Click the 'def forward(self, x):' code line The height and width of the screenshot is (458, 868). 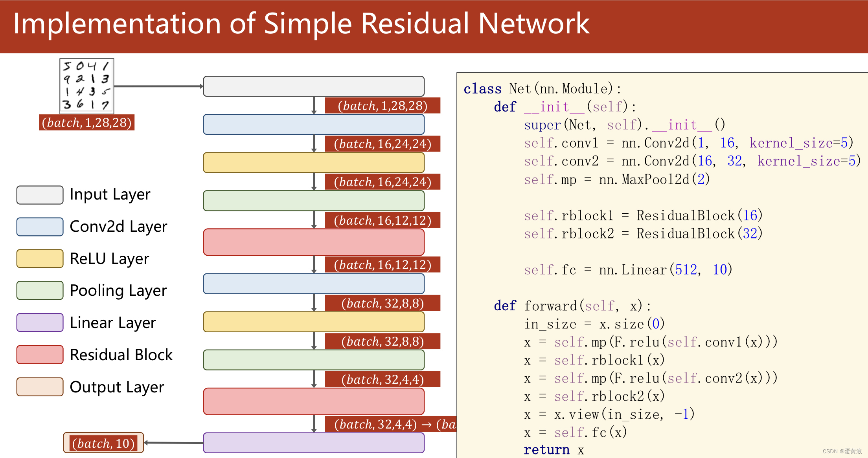click(572, 306)
